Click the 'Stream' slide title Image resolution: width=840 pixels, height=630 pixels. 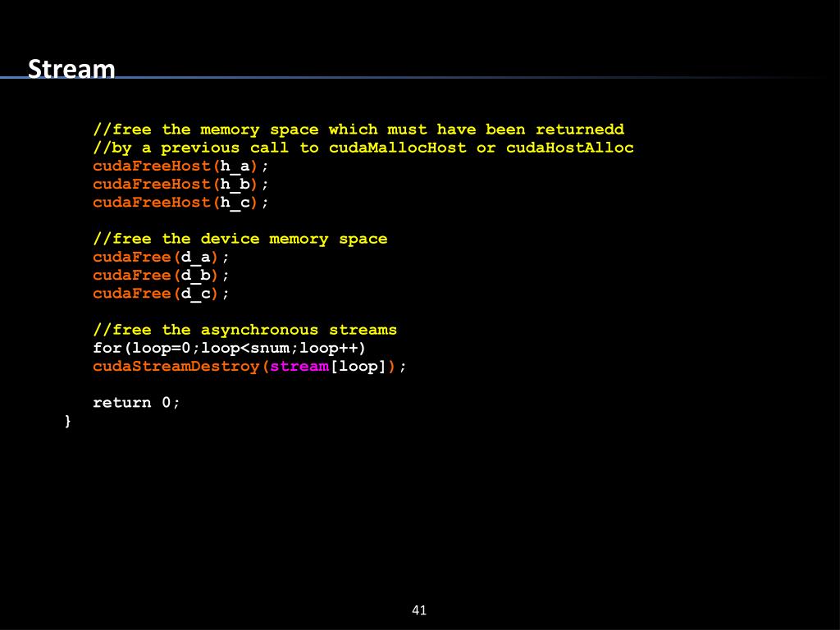coord(71,69)
